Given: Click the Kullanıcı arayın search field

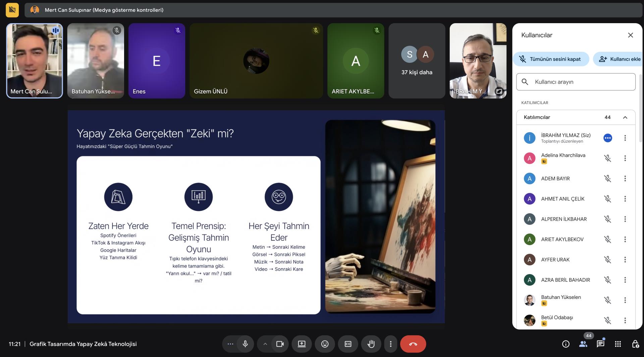Looking at the screenshot, I should click(576, 82).
